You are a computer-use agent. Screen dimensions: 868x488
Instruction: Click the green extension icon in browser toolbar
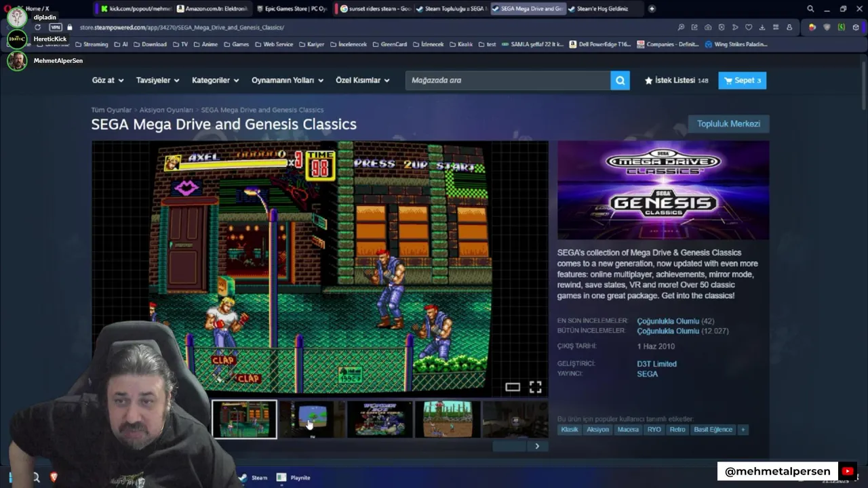841,27
